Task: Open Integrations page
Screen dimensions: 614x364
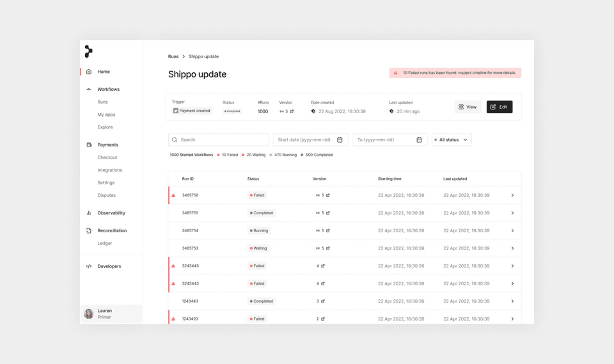Action: [109, 170]
